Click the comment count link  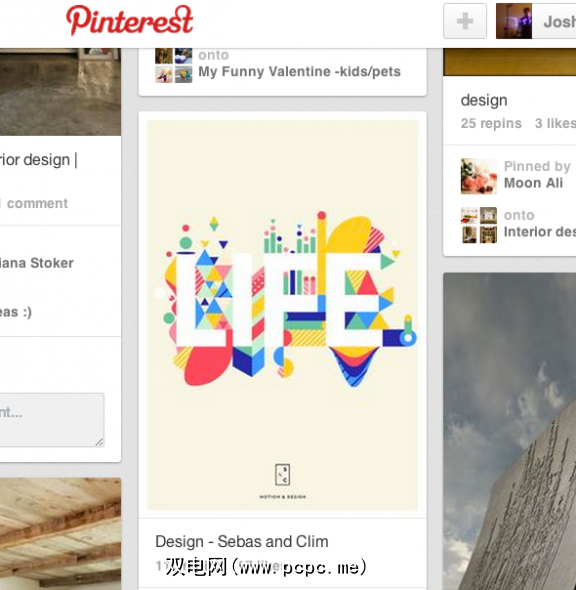34,203
